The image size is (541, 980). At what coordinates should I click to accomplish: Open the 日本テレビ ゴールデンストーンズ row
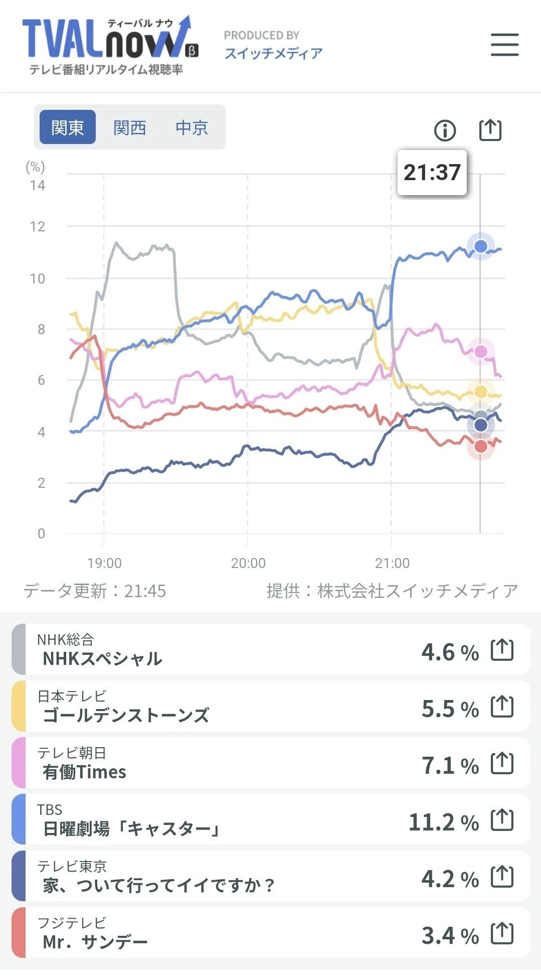click(x=271, y=706)
